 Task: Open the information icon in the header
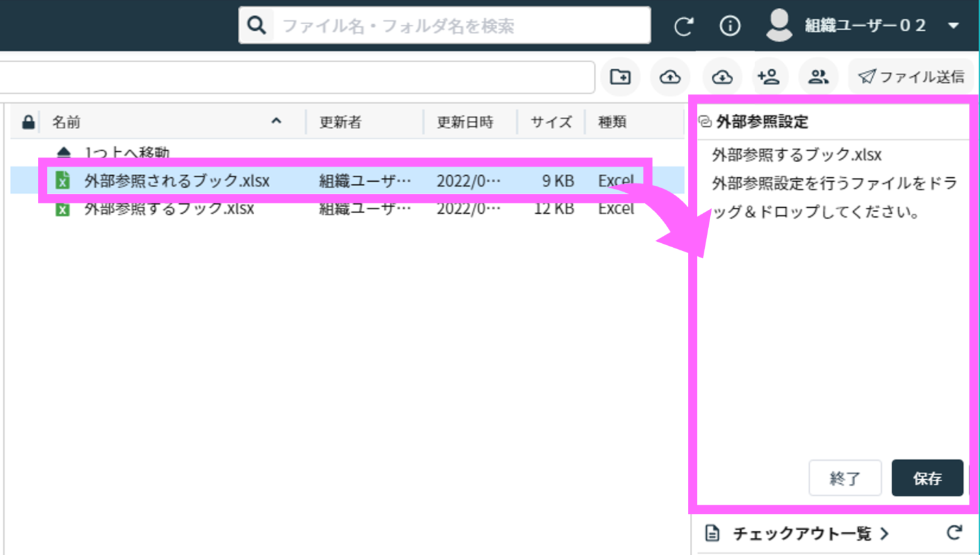click(730, 26)
